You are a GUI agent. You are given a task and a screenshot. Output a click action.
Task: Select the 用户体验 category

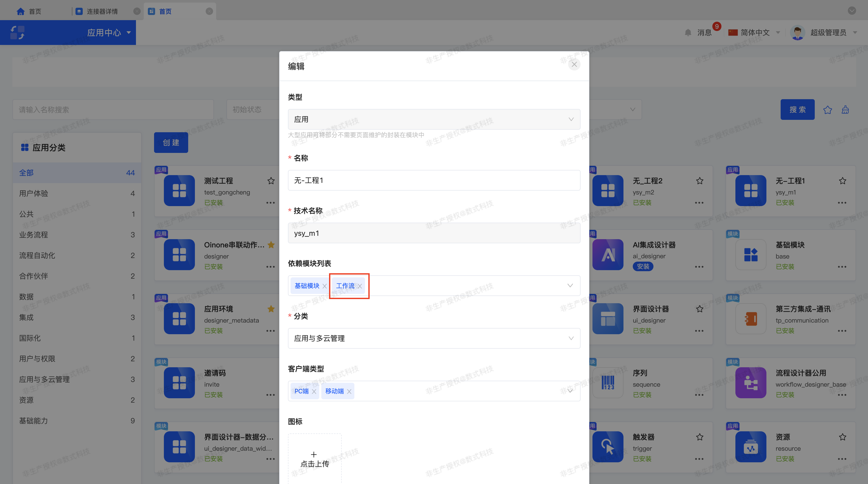click(x=77, y=193)
